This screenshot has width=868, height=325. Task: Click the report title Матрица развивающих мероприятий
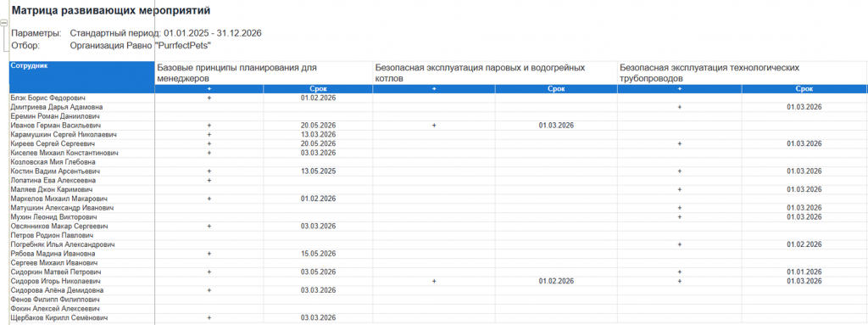click(x=111, y=10)
